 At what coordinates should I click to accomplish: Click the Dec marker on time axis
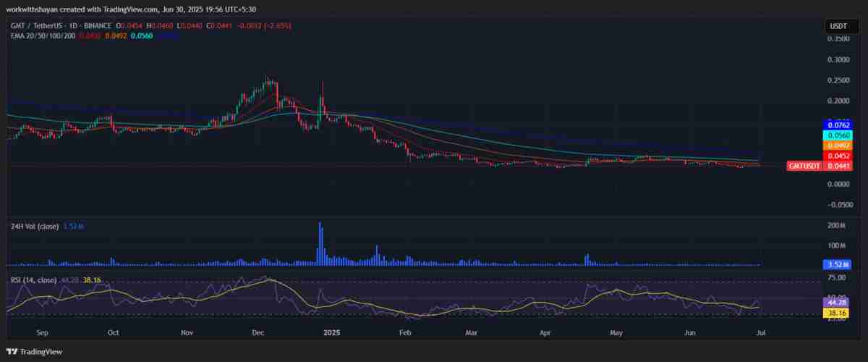click(x=258, y=333)
